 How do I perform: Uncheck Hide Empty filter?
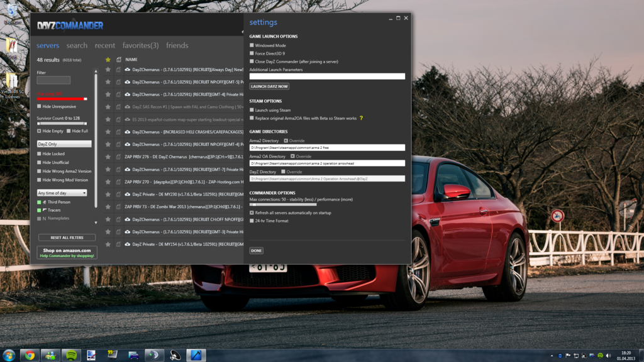39,131
